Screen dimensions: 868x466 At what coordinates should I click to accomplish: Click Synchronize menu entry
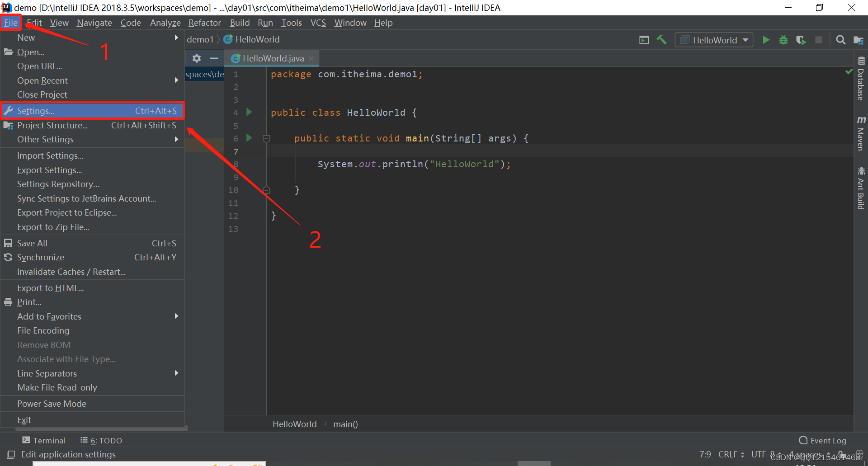click(92, 257)
